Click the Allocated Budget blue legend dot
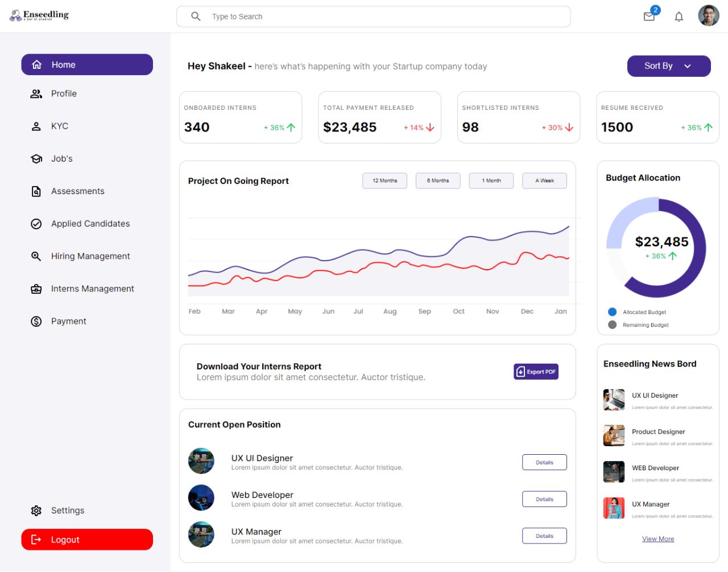This screenshot has width=728, height=572. pyautogui.click(x=613, y=312)
